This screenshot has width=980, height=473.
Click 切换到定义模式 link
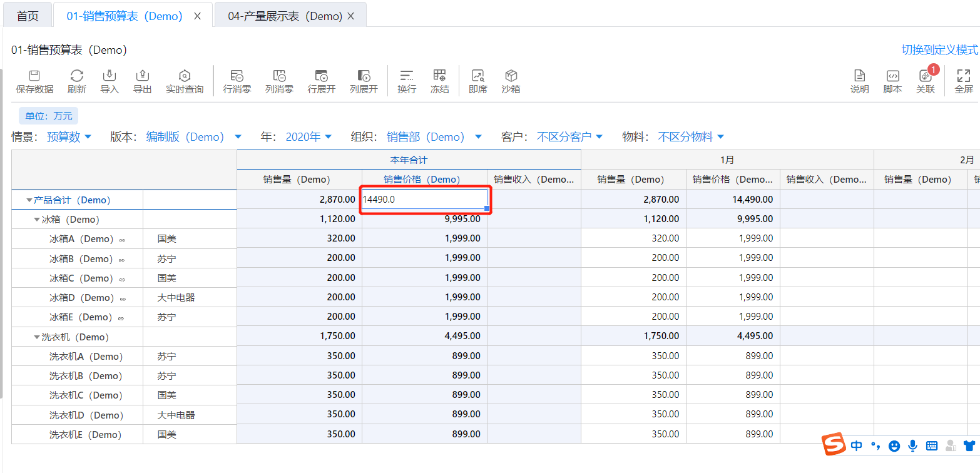pyautogui.click(x=939, y=50)
